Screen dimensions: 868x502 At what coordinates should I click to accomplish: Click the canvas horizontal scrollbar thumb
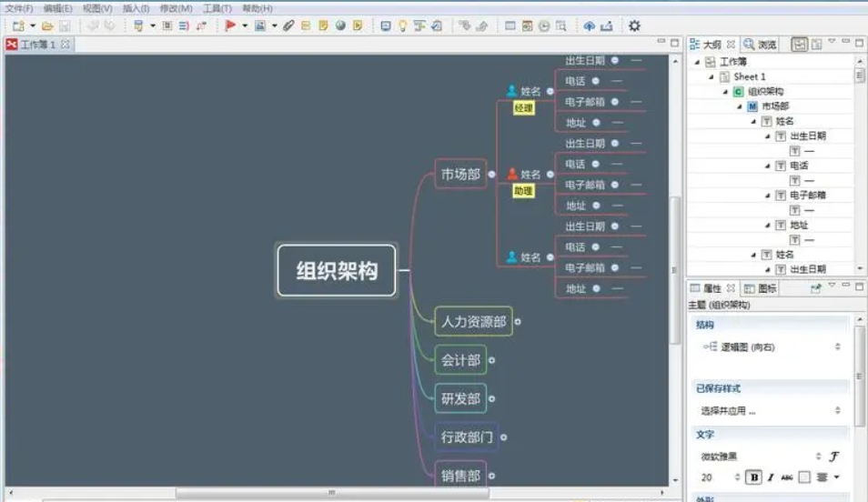click(332, 492)
